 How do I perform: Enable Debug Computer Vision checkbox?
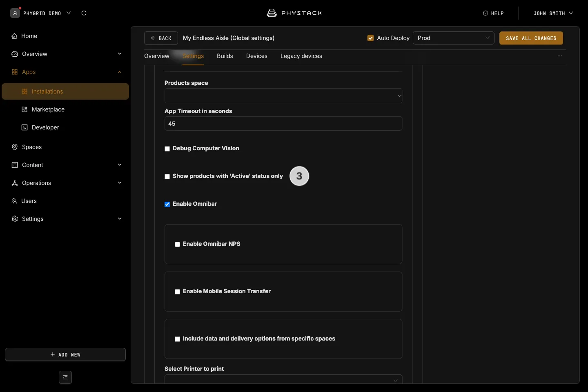[x=167, y=149]
